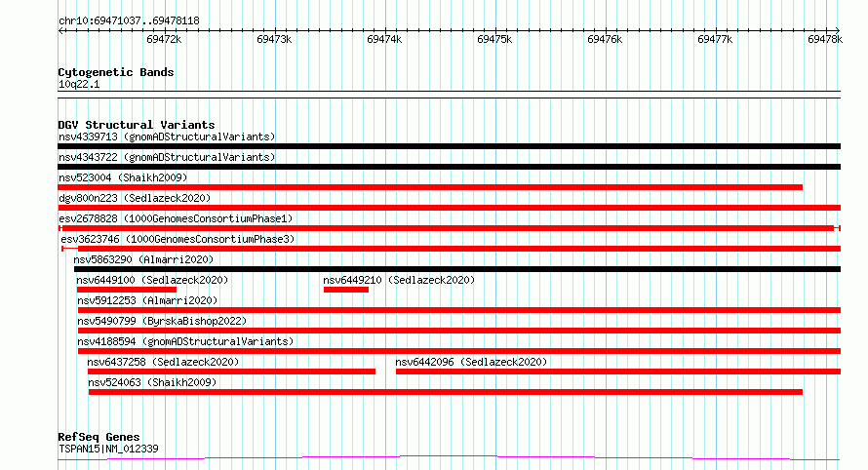Click the 69474k ruler tick label
Screen dimensions: 868x470
pyautogui.click(x=384, y=39)
